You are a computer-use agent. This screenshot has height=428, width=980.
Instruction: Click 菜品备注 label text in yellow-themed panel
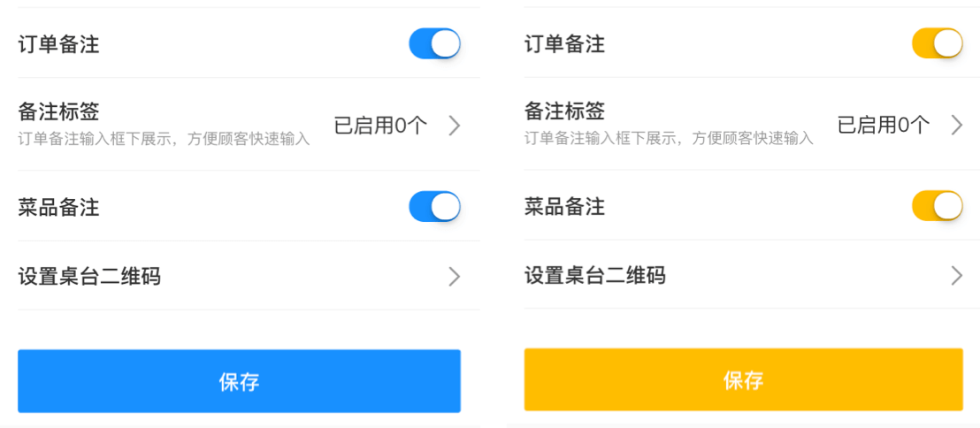(x=564, y=207)
